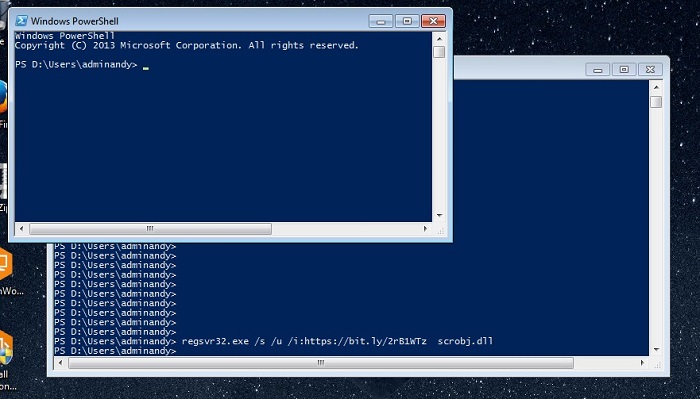Image resolution: width=700 pixels, height=399 pixels.
Task: Minimize the background PowerShell window
Action: (x=597, y=70)
